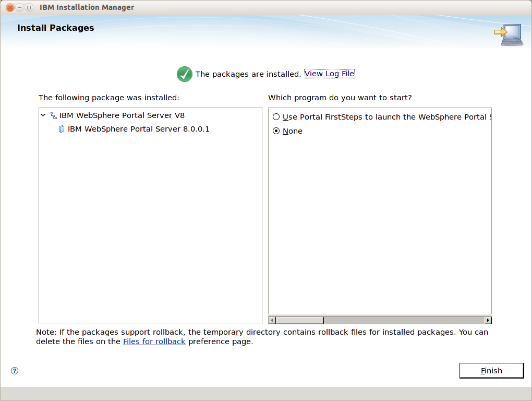Click the package icon beside Portal Server 8.0.0.1
The width and height of the screenshot is (532, 401).
pos(62,129)
